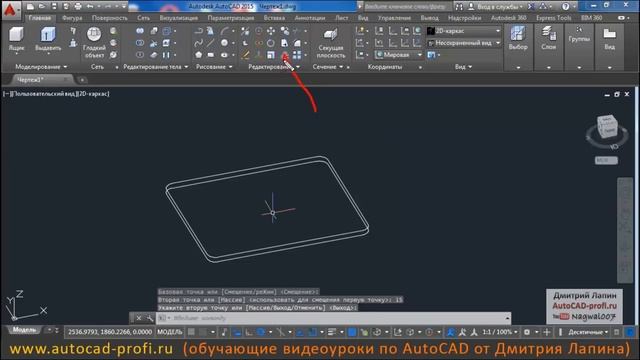Click the Выбор (Selection) panel icon
This screenshot has width=640, height=360.
coord(518,38)
